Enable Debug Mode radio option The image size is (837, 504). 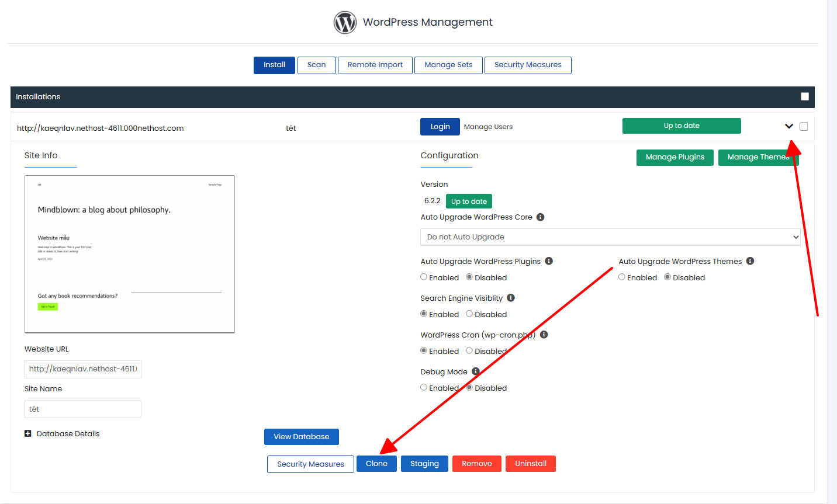click(424, 387)
